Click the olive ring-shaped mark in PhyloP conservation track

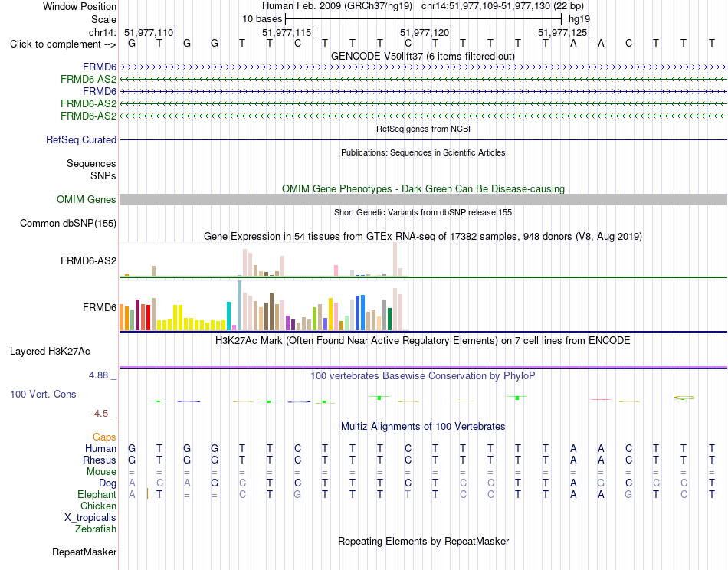coord(684,398)
